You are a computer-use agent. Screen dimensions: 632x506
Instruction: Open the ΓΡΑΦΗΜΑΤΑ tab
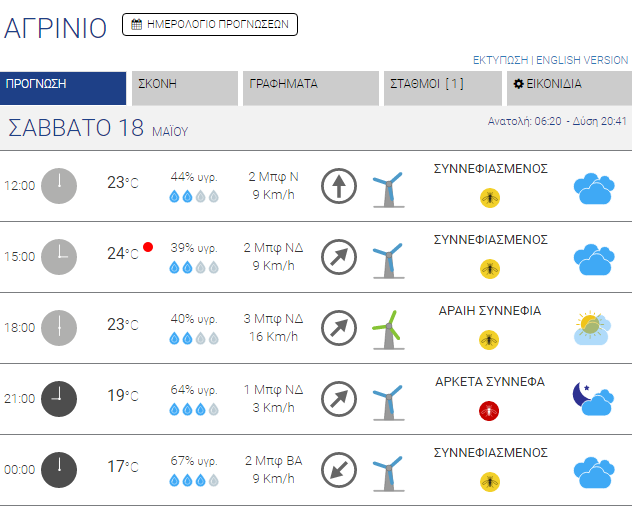(x=310, y=88)
